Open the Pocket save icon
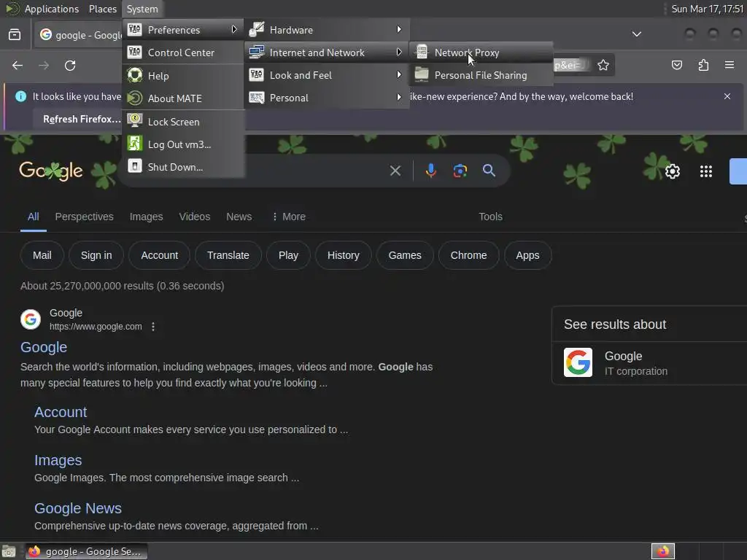 677,65
